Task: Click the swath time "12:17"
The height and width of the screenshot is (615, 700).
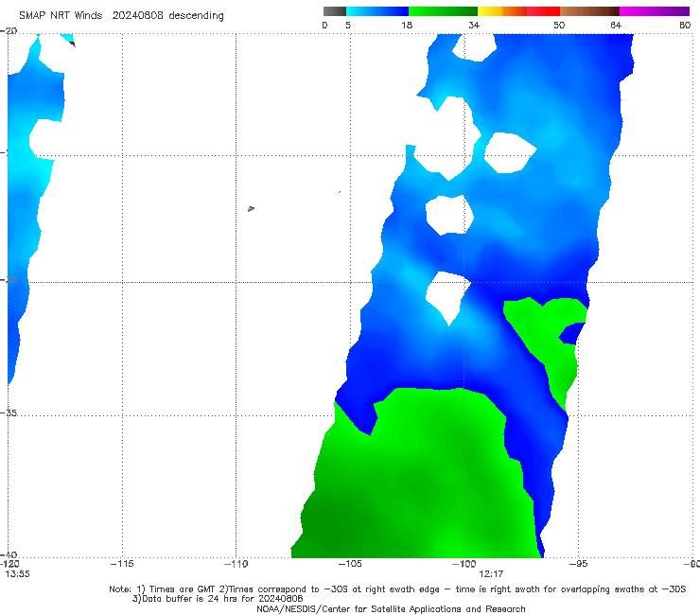Action: pos(491,574)
